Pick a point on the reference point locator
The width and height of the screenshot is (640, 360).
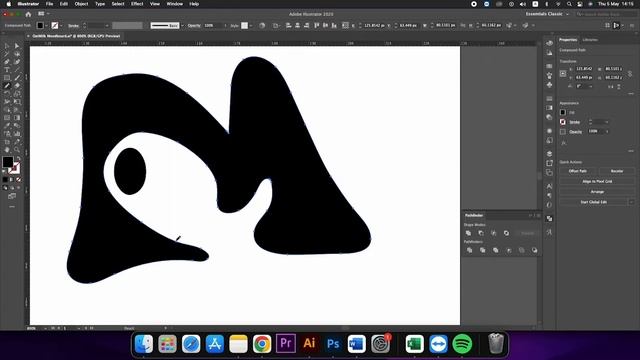(563, 73)
